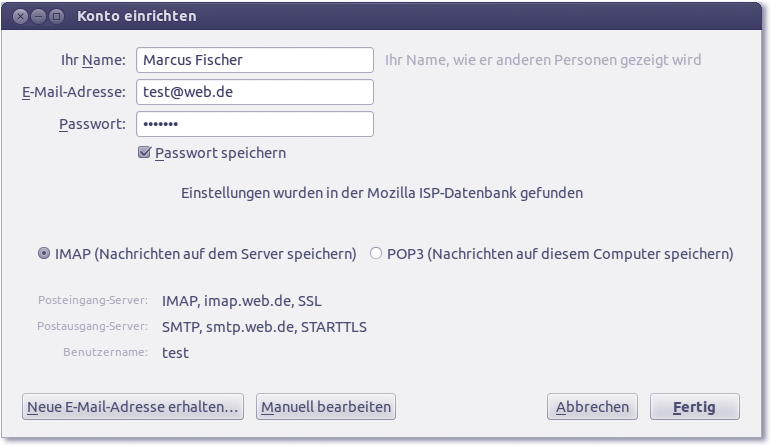Screen dimensions: 771x446
Task: Choose the POP3 radio option
Action: (377, 254)
